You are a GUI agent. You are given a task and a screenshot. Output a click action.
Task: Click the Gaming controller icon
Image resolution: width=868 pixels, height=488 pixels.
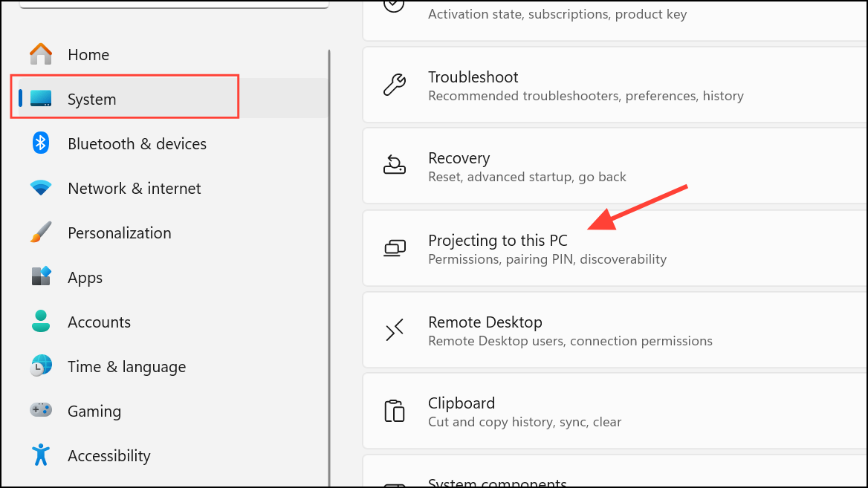click(41, 410)
